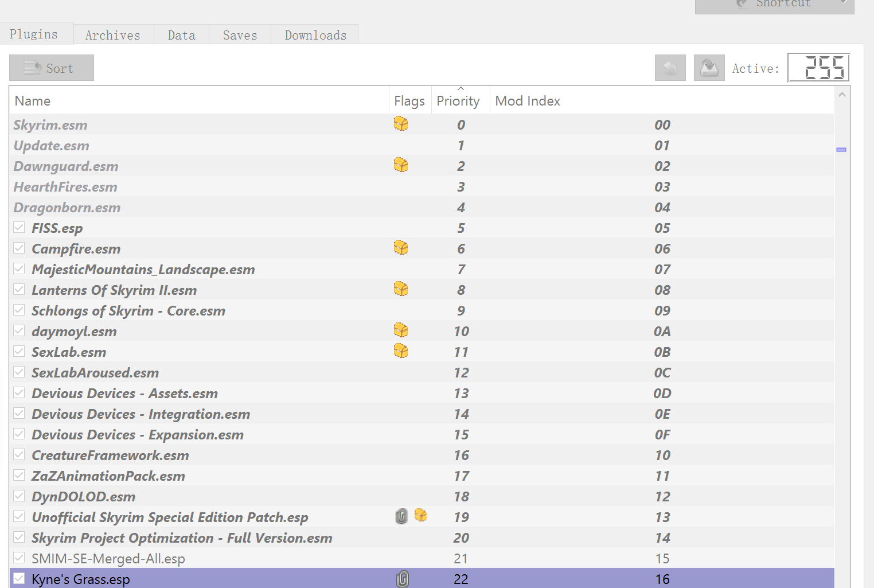Select the Skyrim.esm row
874x588 pixels.
[422, 124]
